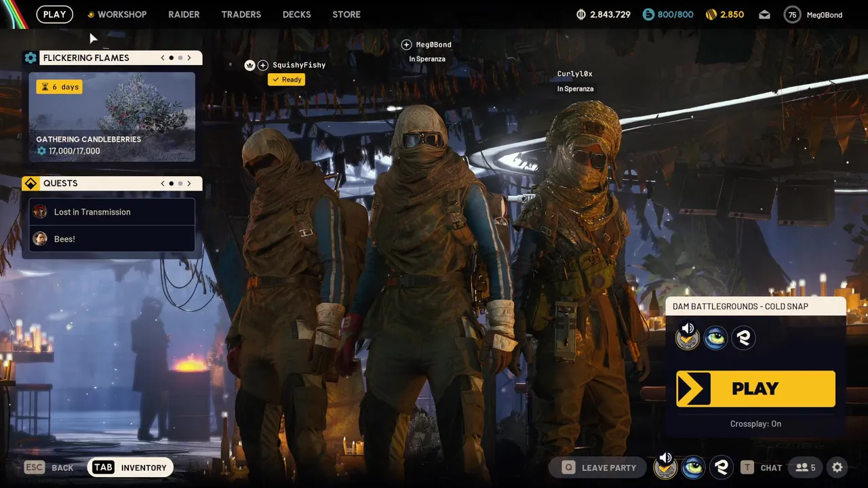
Task: Click the eye icon in Dam Battlegrounds panel
Action: [715, 337]
